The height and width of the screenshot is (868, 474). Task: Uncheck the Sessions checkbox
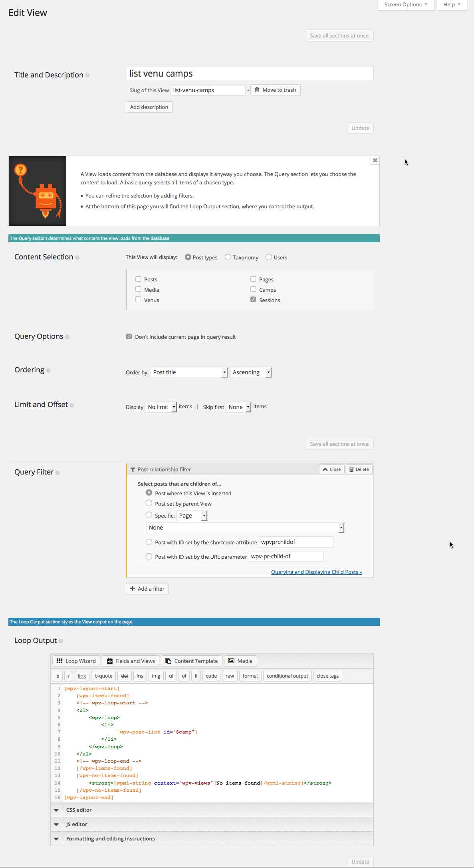tap(253, 299)
